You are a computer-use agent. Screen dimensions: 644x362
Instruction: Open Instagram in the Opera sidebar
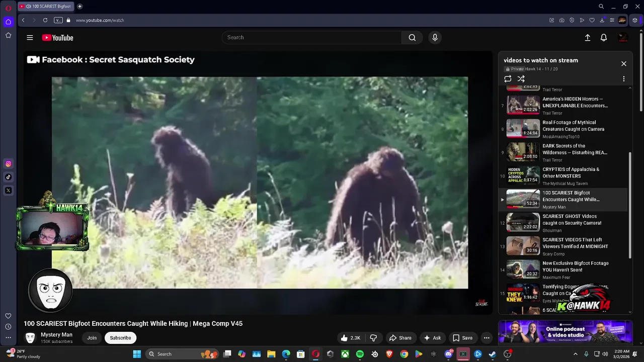pos(8,163)
